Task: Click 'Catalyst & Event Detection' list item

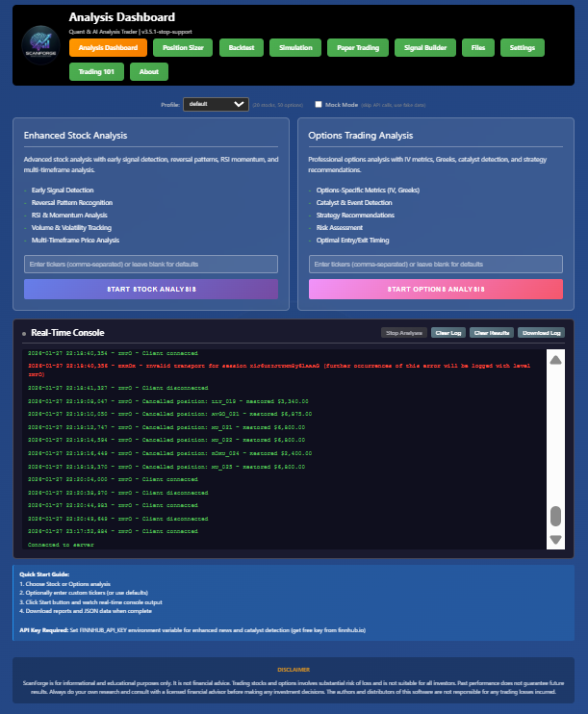Action: pos(354,203)
